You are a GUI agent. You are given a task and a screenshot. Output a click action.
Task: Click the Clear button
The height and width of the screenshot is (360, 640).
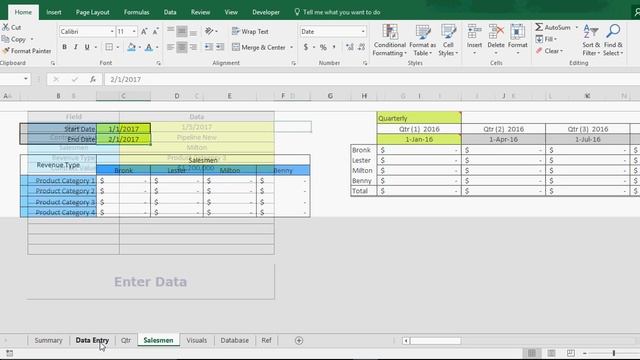tap(549, 51)
